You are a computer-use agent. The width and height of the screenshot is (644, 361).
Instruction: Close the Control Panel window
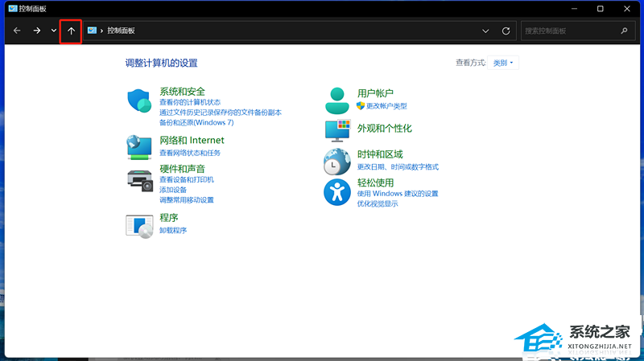click(627, 9)
